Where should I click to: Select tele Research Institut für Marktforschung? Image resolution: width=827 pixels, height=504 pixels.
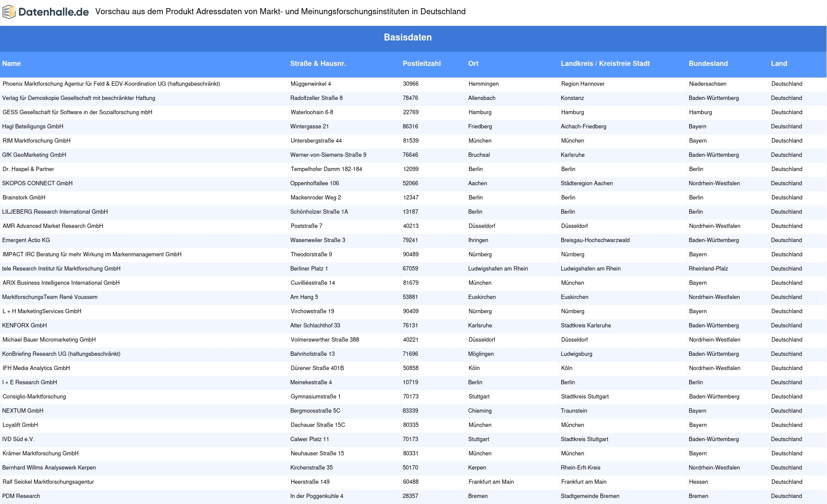point(61,269)
